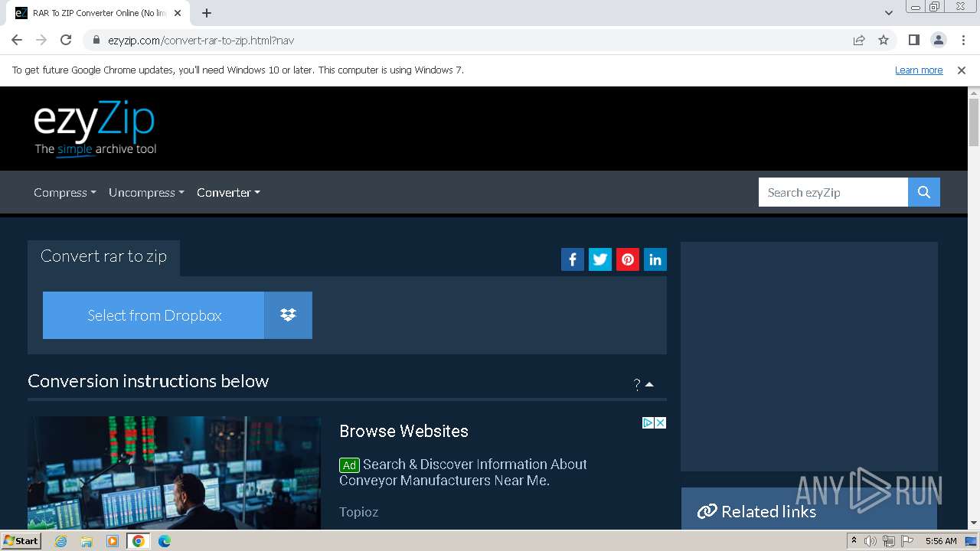Click the page vertical scrollbar thumb
Image resolution: width=980 pixels, height=551 pixels.
(x=974, y=122)
